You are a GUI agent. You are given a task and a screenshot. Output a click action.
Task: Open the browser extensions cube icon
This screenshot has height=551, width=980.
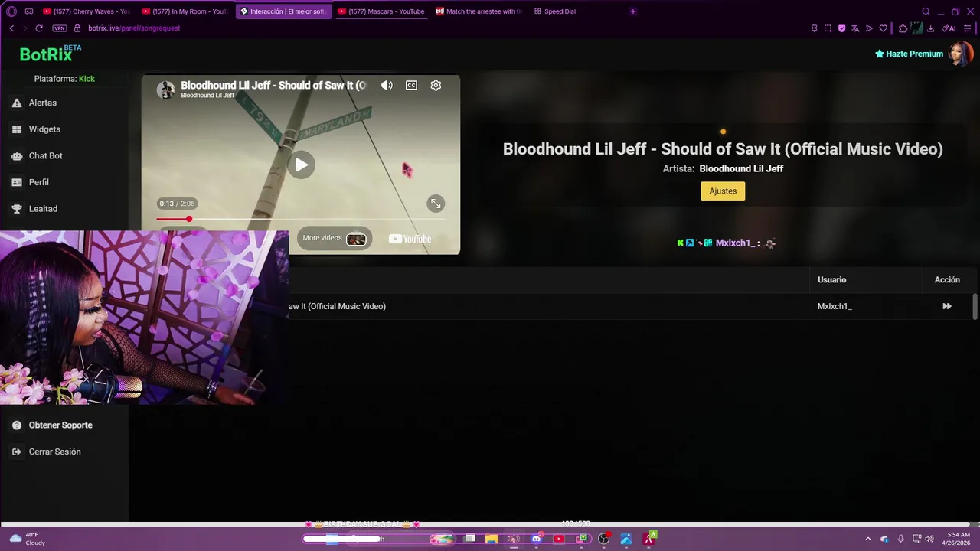[x=903, y=28]
